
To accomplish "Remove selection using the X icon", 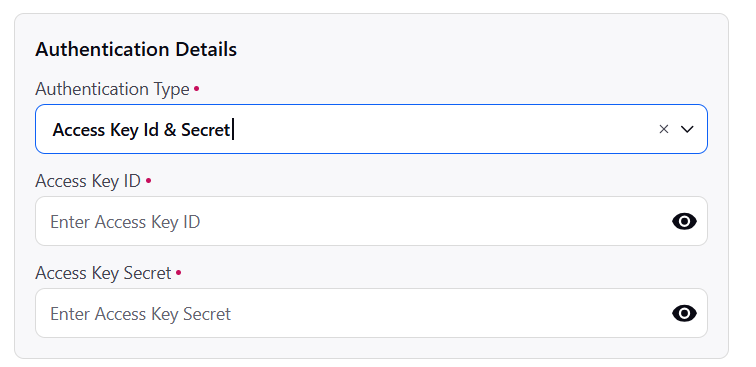I will point(663,129).
